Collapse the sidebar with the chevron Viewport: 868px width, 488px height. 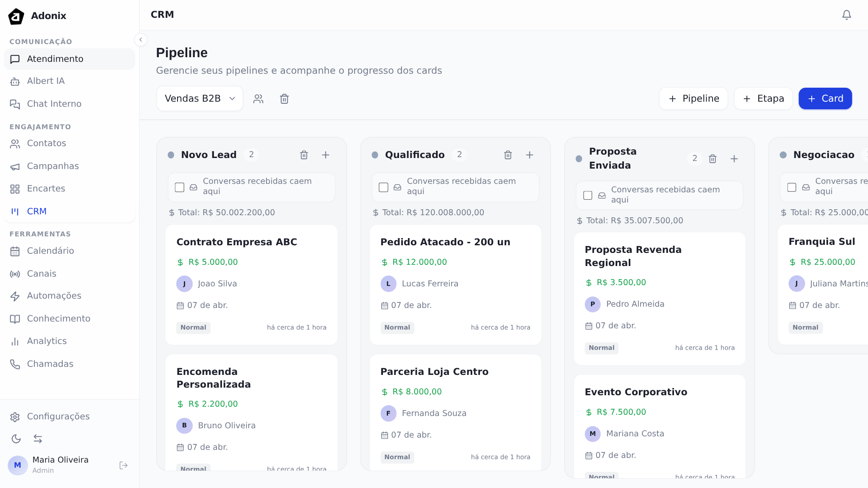141,39
